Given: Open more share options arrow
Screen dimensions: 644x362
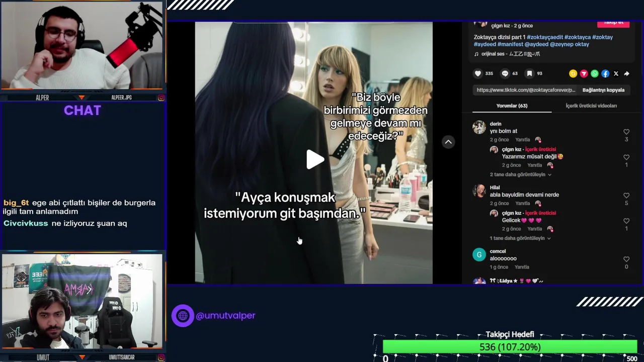Looking at the screenshot, I should coord(627,73).
